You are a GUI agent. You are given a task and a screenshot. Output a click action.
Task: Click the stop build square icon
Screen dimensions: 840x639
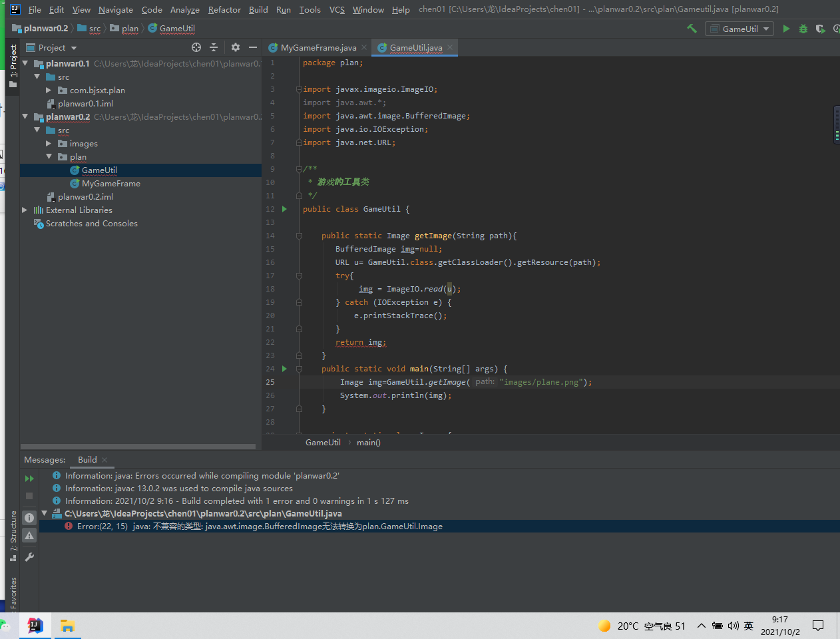(x=29, y=496)
